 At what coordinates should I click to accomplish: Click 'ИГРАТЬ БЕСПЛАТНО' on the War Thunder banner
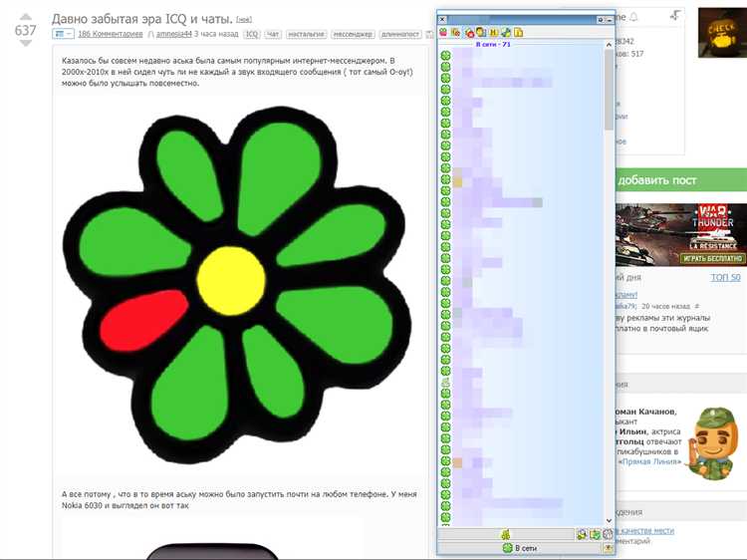coord(712,258)
